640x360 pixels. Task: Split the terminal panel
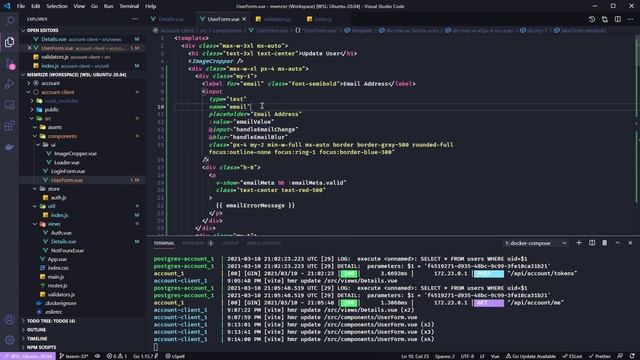coord(592,243)
